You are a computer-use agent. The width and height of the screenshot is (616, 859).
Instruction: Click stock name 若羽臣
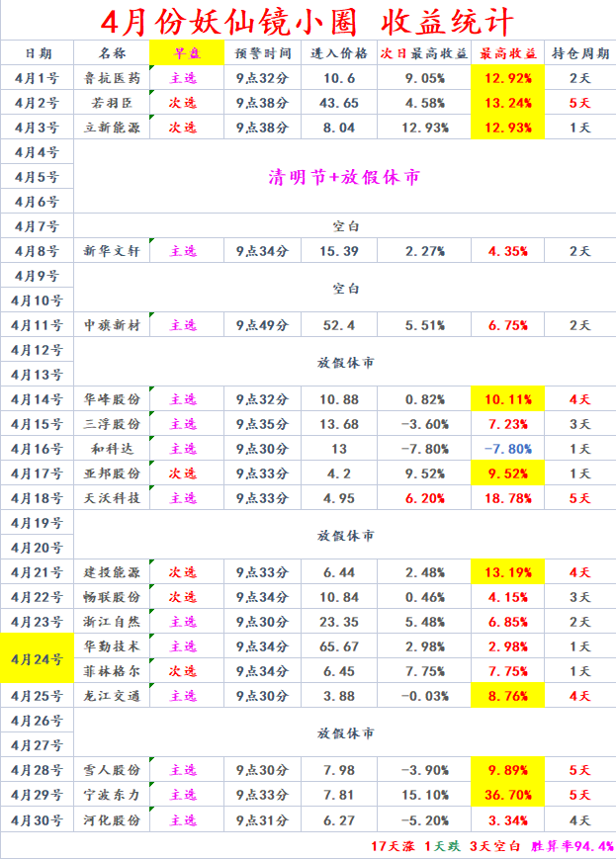coord(112,103)
